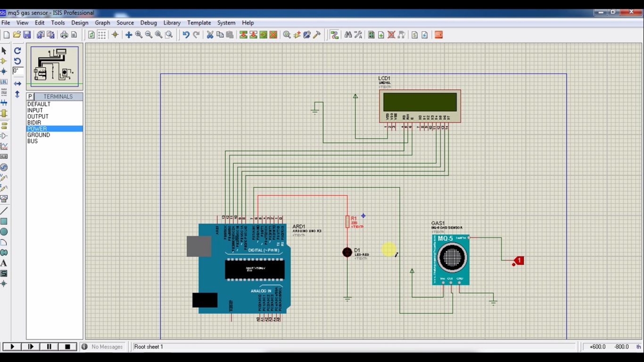Viewport: 644px width, 362px height.
Task: Click the Undo toolbar icon
Action: pos(186,34)
